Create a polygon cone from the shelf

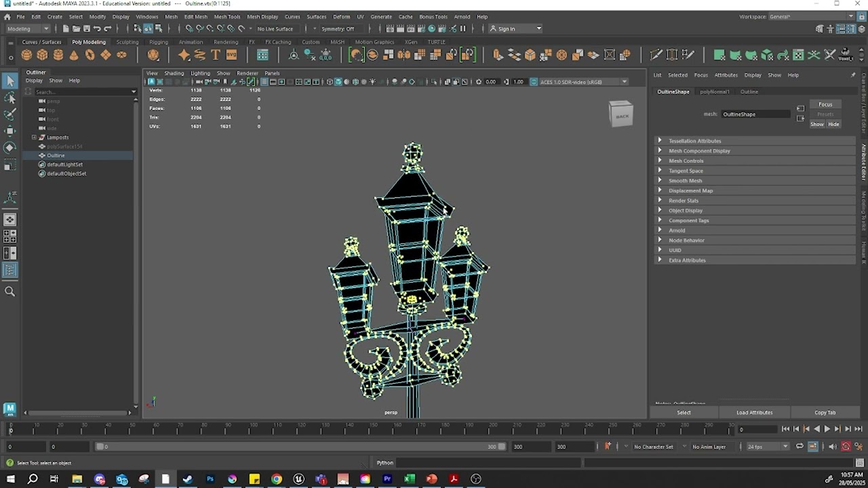click(74, 55)
